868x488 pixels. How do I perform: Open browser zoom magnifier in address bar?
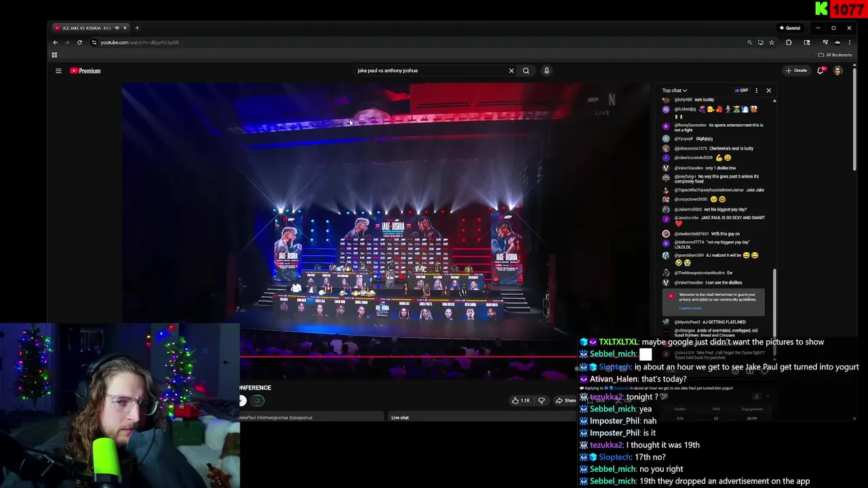click(749, 42)
